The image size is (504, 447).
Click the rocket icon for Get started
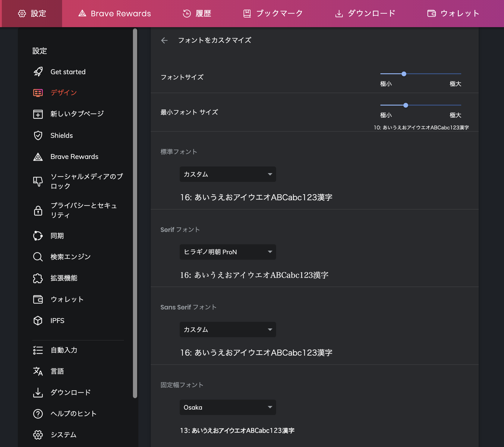click(38, 72)
